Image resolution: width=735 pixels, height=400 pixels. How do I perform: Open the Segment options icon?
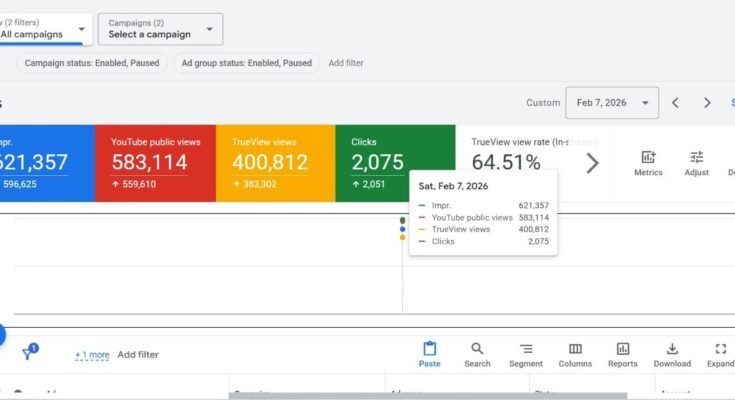pyautogui.click(x=526, y=349)
